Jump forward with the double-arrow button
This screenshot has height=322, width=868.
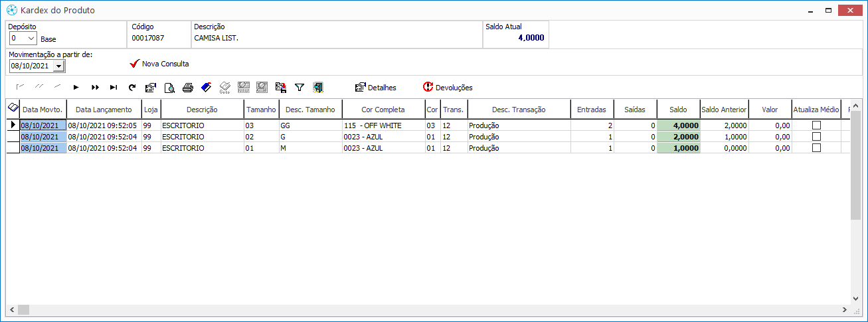coord(95,87)
